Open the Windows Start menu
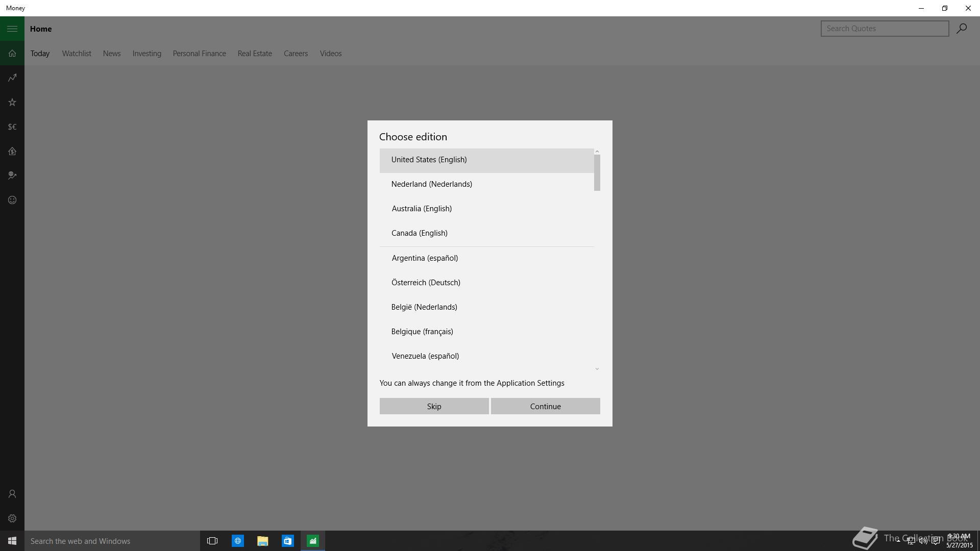The image size is (980, 551). [12, 541]
